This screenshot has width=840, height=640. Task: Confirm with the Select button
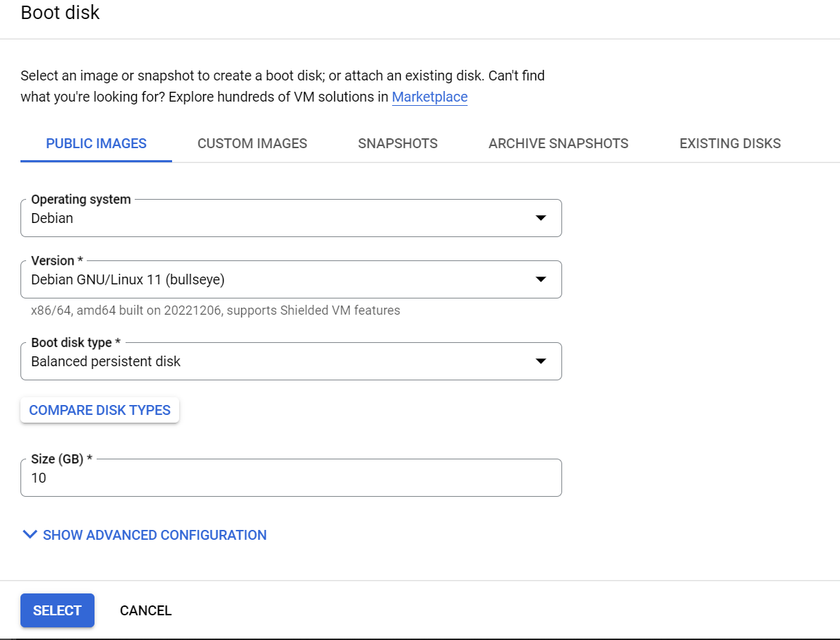click(57, 610)
